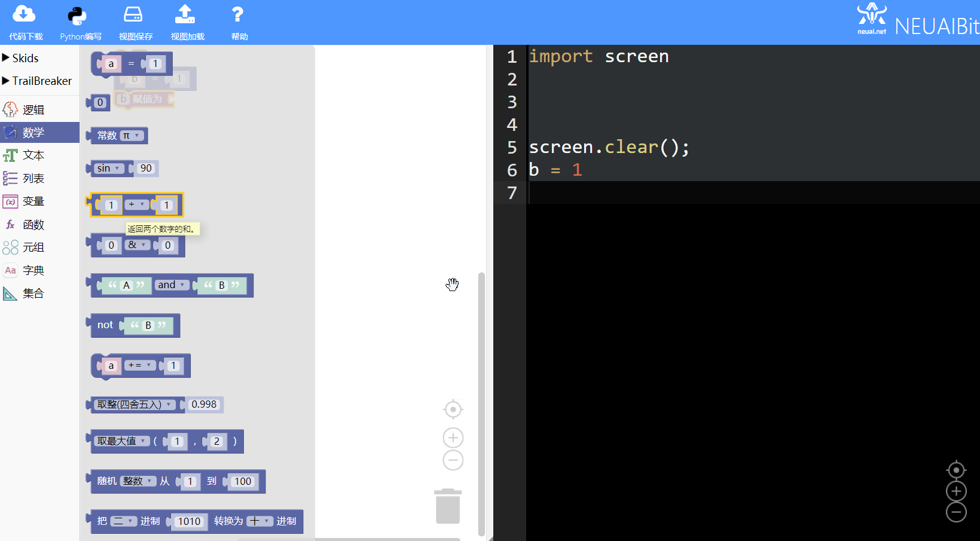The image size is (980, 541).
Task: Zoom out the code panel
Action: click(956, 512)
